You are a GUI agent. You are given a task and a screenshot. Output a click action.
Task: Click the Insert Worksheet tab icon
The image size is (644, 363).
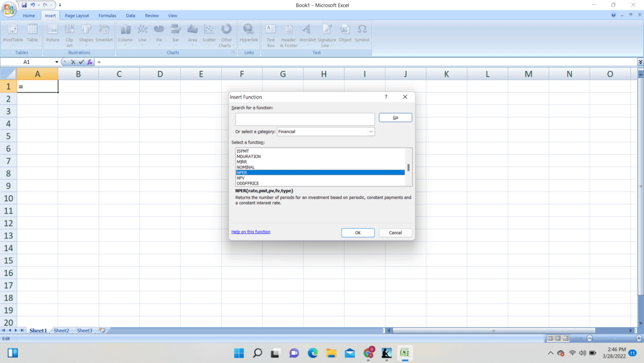pos(102,330)
